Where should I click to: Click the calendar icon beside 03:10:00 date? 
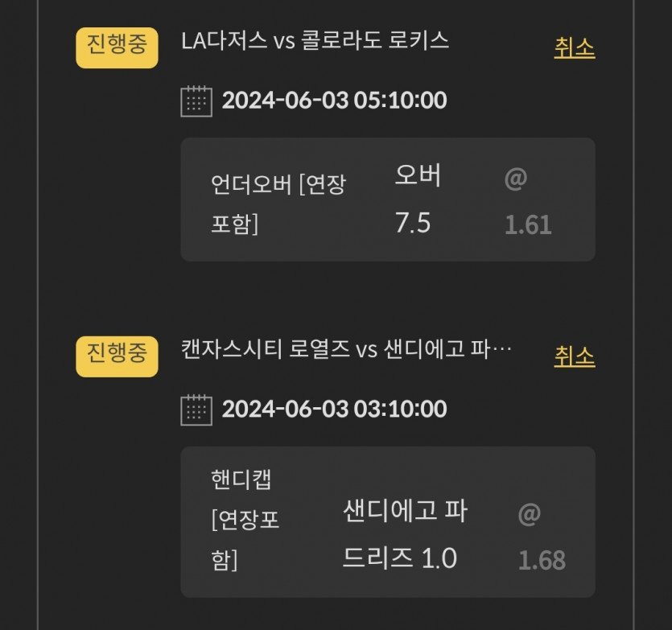pyautogui.click(x=196, y=410)
